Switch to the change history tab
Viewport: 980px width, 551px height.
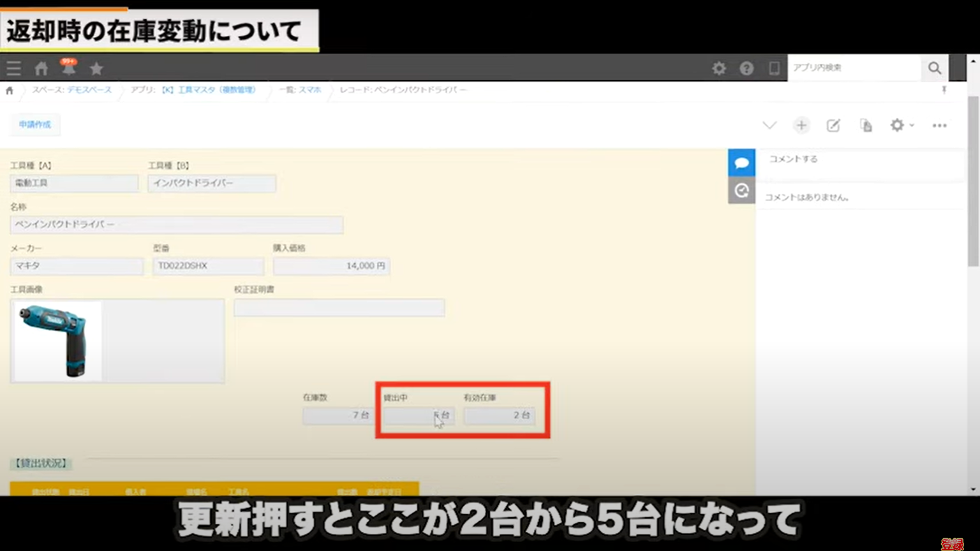click(741, 189)
